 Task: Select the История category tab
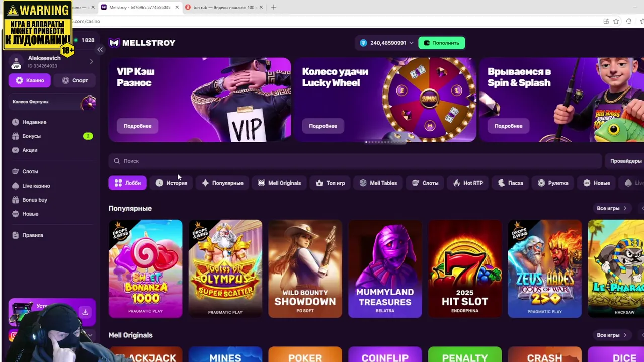point(172,183)
